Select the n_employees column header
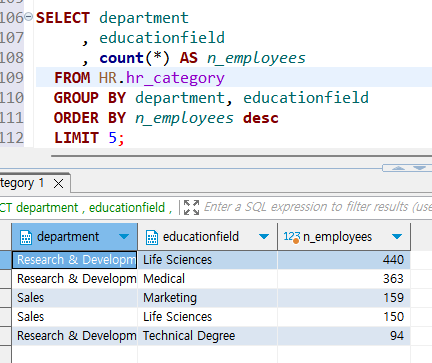Image resolution: width=432 pixels, height=363 pixels. (344, 237)
